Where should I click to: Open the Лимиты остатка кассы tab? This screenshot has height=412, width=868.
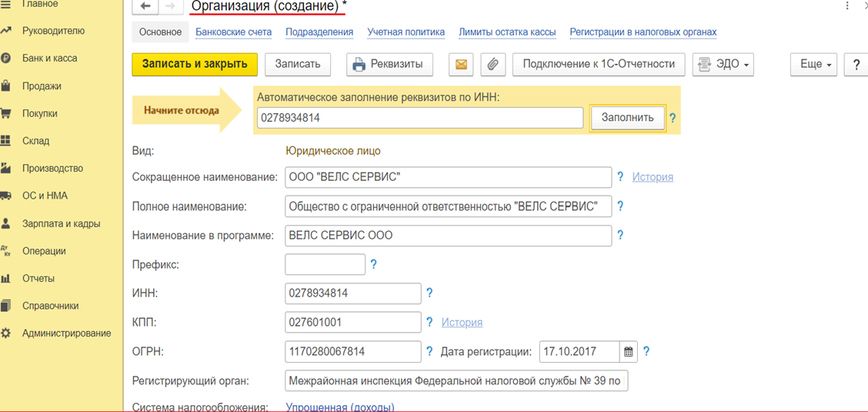[x=508, y=32]
